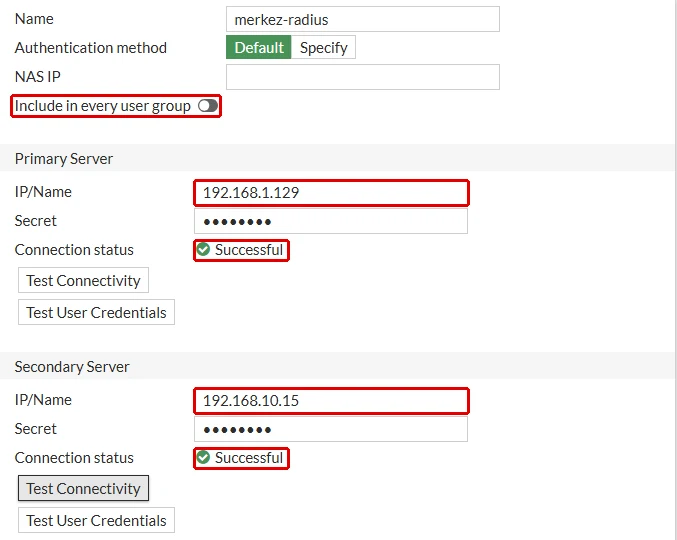677x540 pixels.
Task: Click Primary Server Successful status text
Action: pyautogui.click(x=249, y=249)
